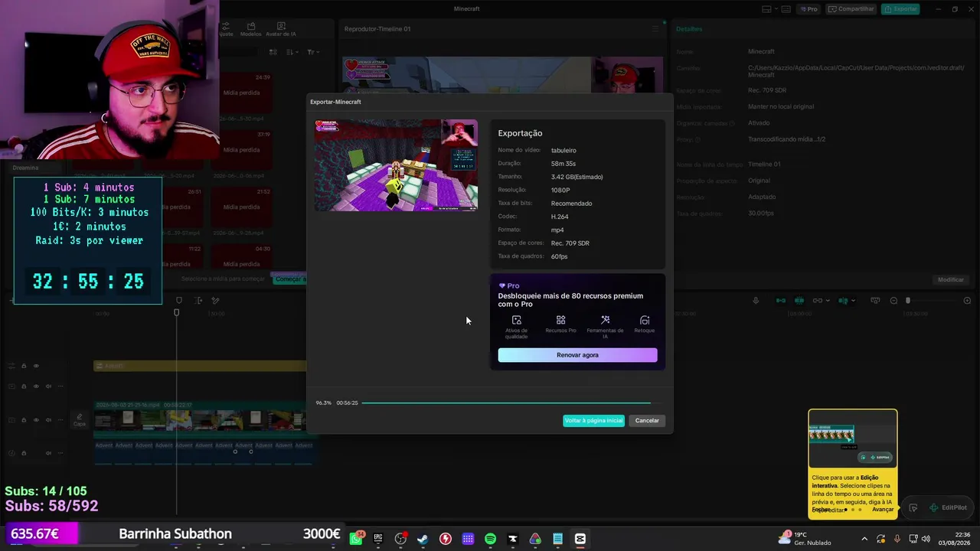Click the Ativos de qualidade Pro icon

517,320
